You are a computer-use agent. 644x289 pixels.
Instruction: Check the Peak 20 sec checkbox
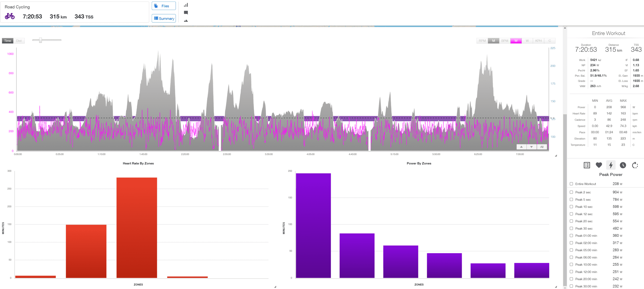(571, 221)
